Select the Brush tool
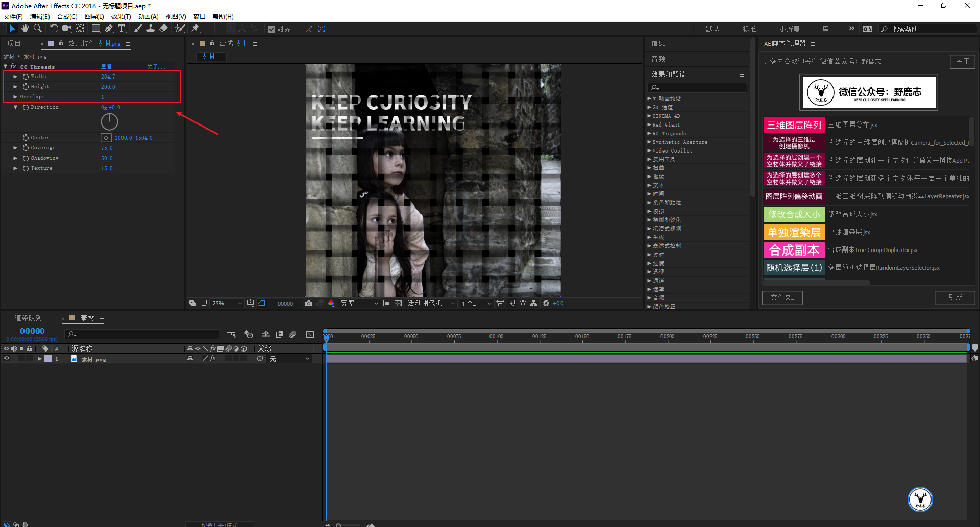 pyautogui.click(x=138, y=29)
